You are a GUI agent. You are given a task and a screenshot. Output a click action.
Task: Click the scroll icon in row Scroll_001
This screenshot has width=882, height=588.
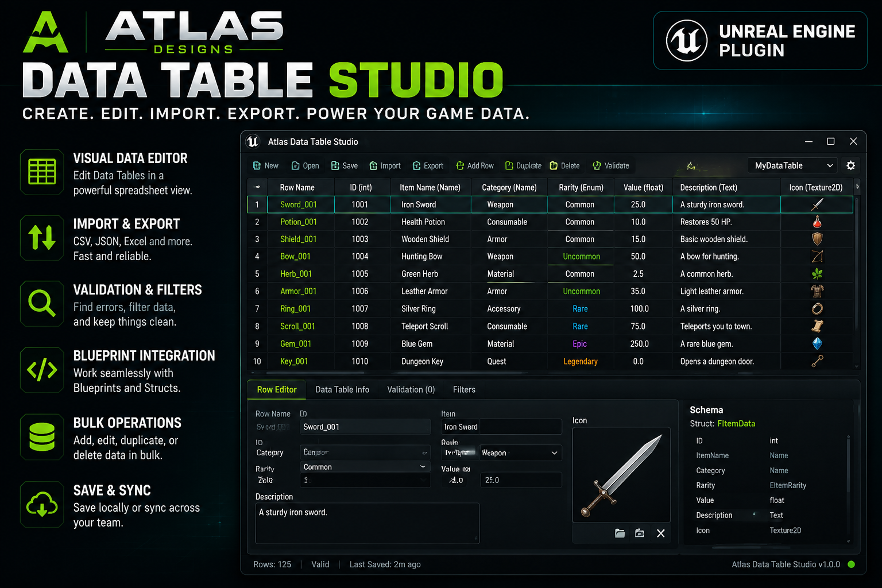817,326
